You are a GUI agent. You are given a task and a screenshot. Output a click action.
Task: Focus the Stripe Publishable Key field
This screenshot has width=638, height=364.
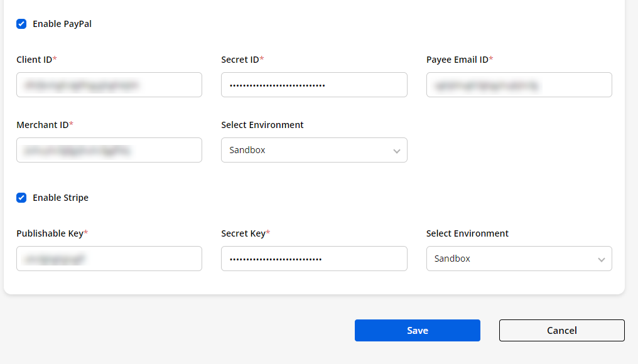(109, 259)
